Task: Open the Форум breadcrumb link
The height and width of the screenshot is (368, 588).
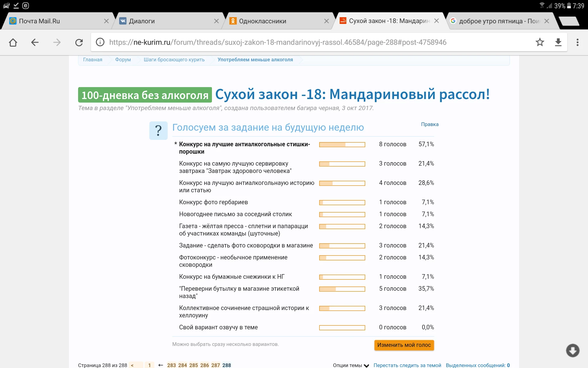Action: (x=123, y=59)
